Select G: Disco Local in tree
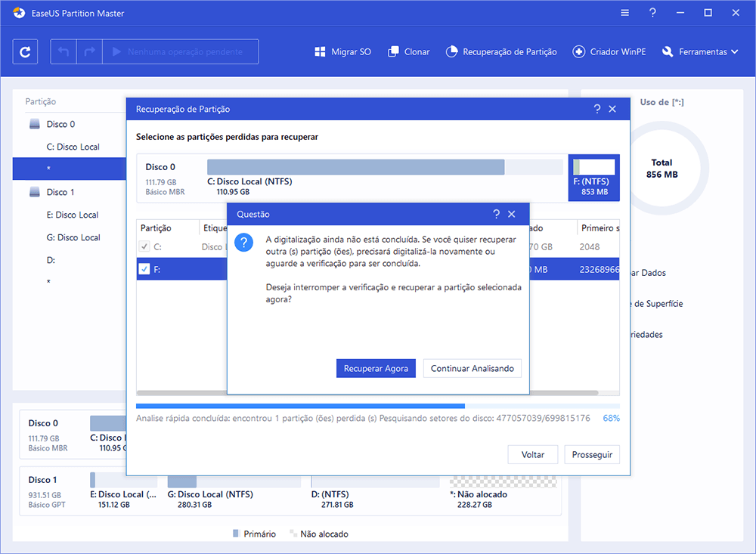The height and width of the screenshot is (554, 756). (73, 237)
